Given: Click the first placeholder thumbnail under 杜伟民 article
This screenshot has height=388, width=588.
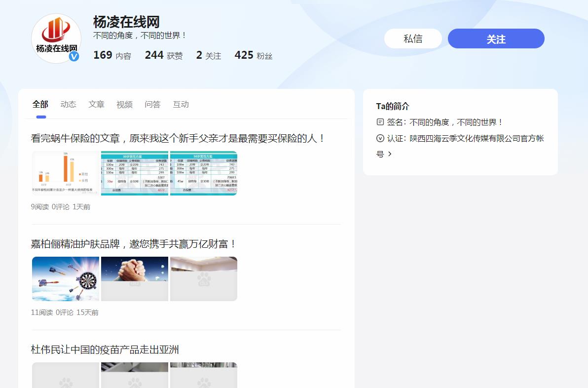Looking at the screenshot, I should click(66, 375).
